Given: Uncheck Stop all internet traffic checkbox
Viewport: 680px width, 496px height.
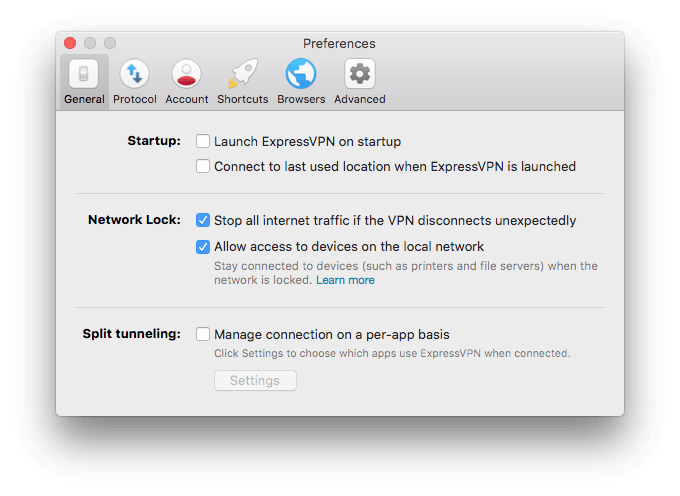Looking at the screenshot, I should click(203, 220).
